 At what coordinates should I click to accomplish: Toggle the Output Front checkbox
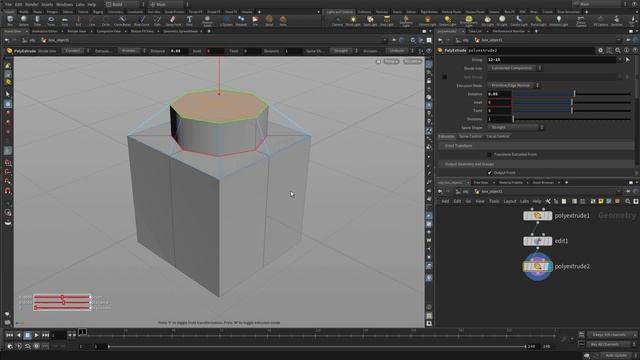pyautogui.click(x=489, y=173)
